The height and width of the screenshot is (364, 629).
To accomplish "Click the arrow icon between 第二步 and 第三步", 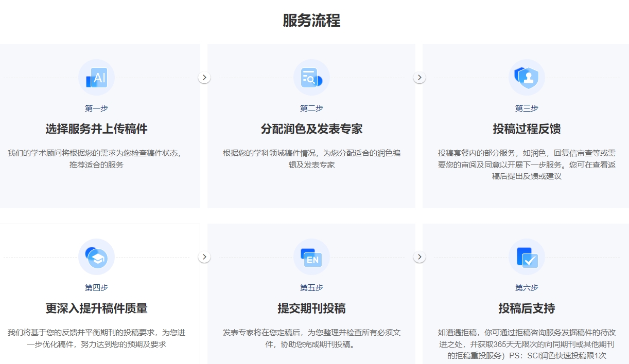I will [420, 77].
